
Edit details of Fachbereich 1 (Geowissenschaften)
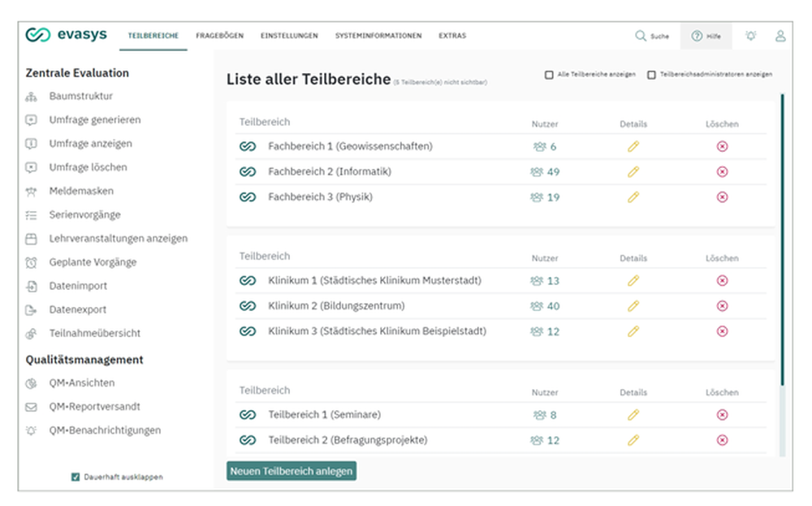pyautogui.click(x=633, y=146)
